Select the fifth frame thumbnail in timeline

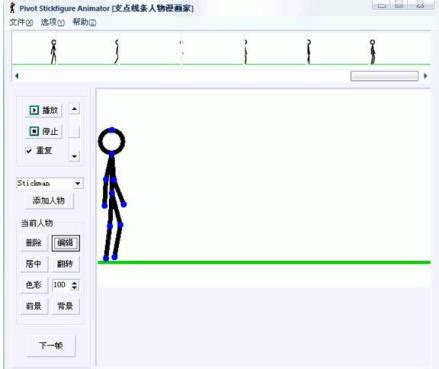(309, 52)
